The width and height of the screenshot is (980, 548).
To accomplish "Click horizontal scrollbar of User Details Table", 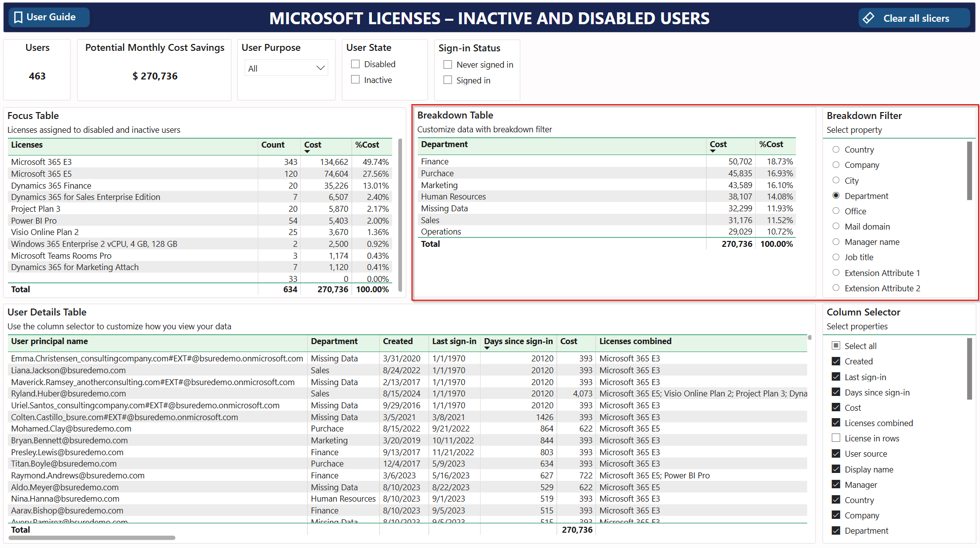I will [x=92, y=538].
